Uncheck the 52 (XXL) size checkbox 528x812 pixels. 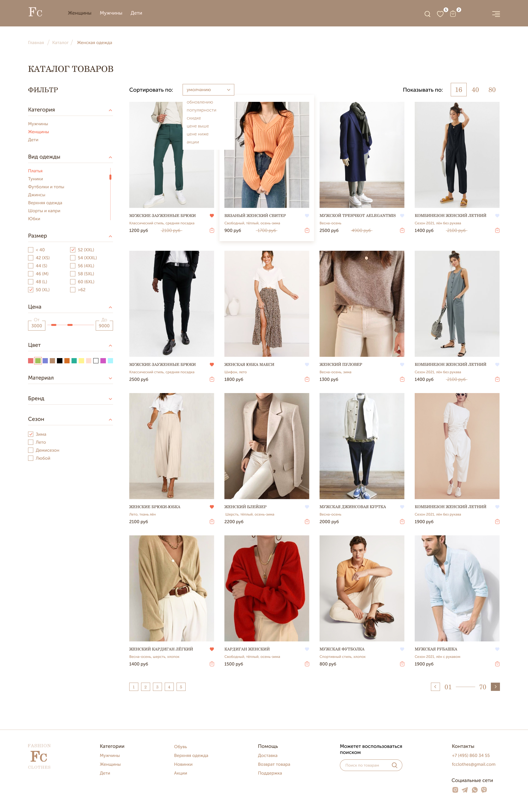point(73,250)
